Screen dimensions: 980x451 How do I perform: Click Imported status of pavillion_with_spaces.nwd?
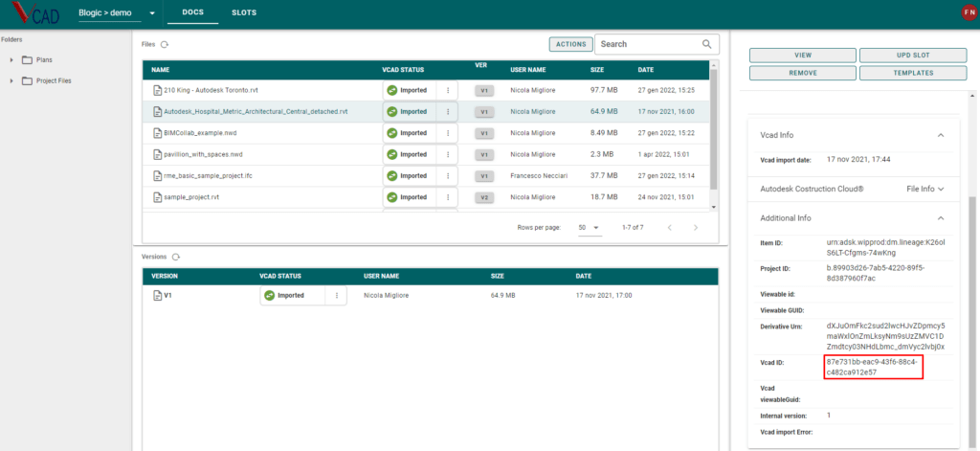click(x=407, y=154)
